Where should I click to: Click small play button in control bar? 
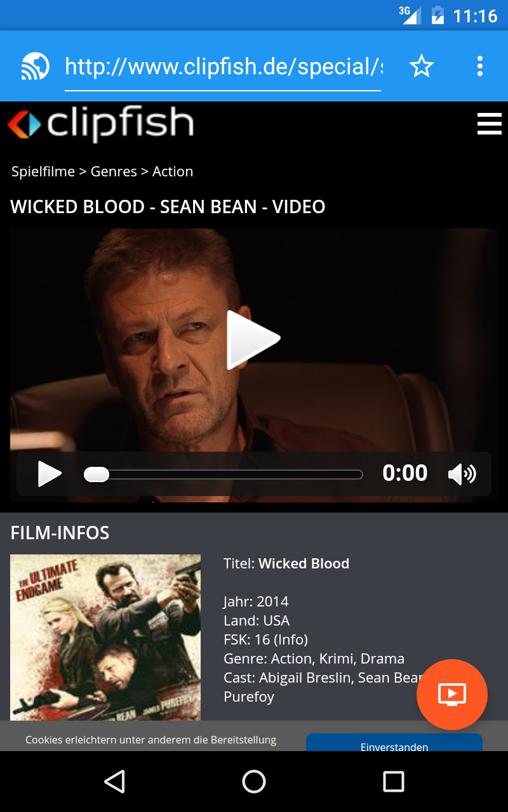[50, 474]
